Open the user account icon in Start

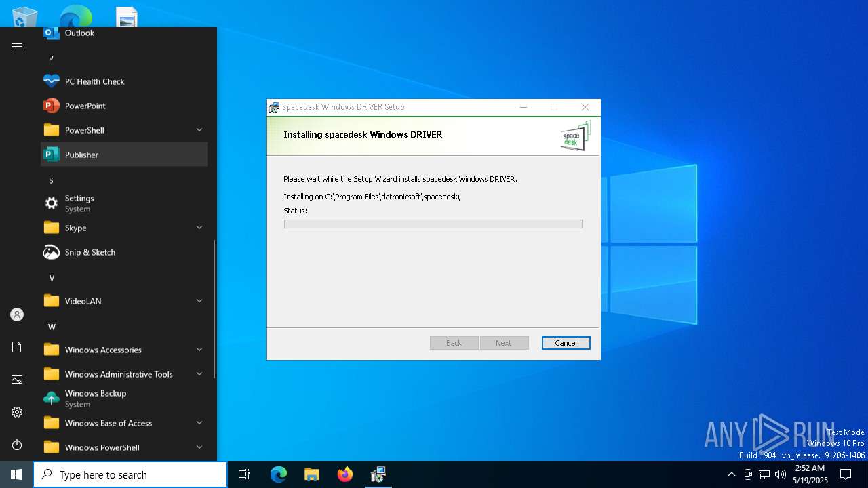tap(17, 314)
